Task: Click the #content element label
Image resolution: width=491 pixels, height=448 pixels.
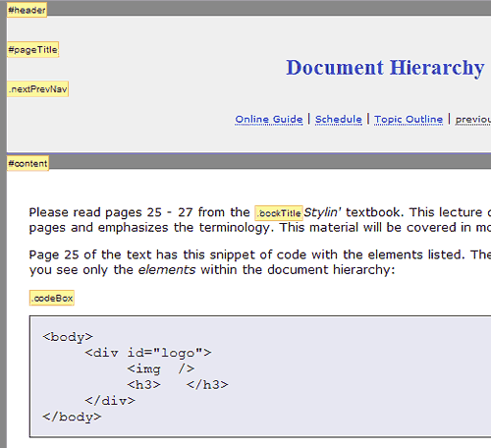Action: [28, 163]
